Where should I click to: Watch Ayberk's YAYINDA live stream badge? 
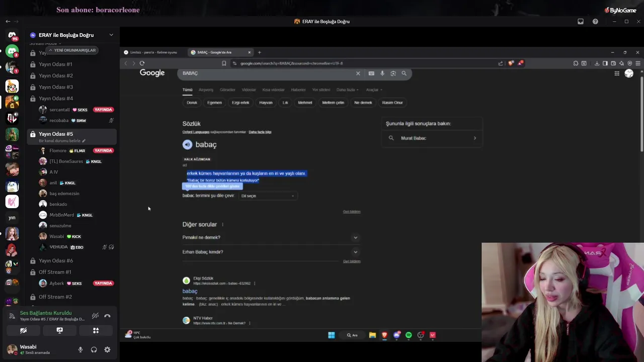pyautogui.click(x=103, y=283)
